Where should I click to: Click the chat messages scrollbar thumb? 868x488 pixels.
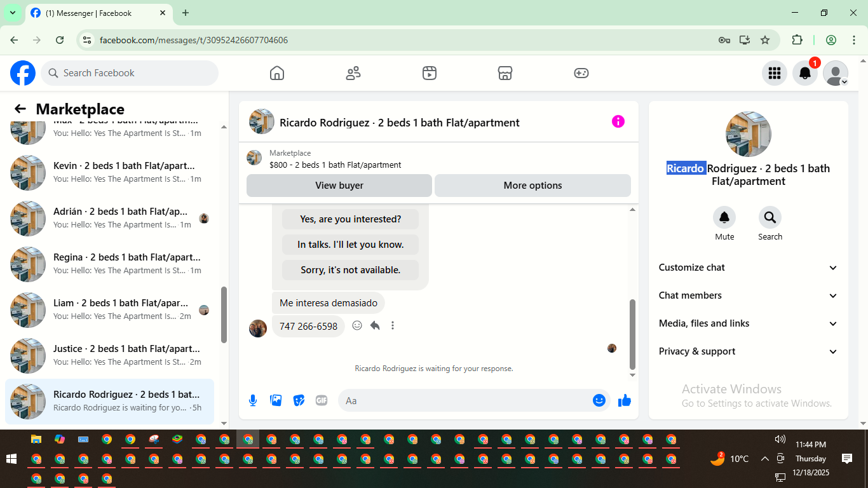(x=632, y=334)
